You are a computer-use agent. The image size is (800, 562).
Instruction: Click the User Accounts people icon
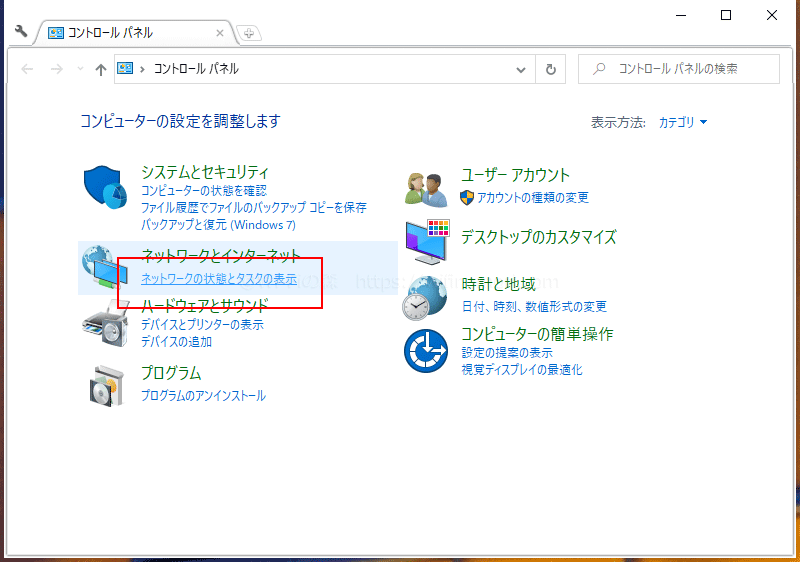coord(427,190)
